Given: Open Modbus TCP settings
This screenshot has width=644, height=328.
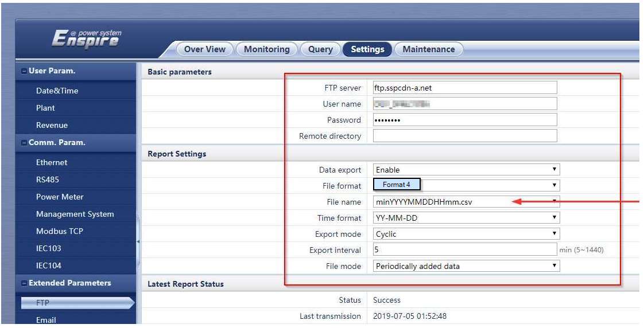Looking at the screenshot, I should tap(59, 231).
